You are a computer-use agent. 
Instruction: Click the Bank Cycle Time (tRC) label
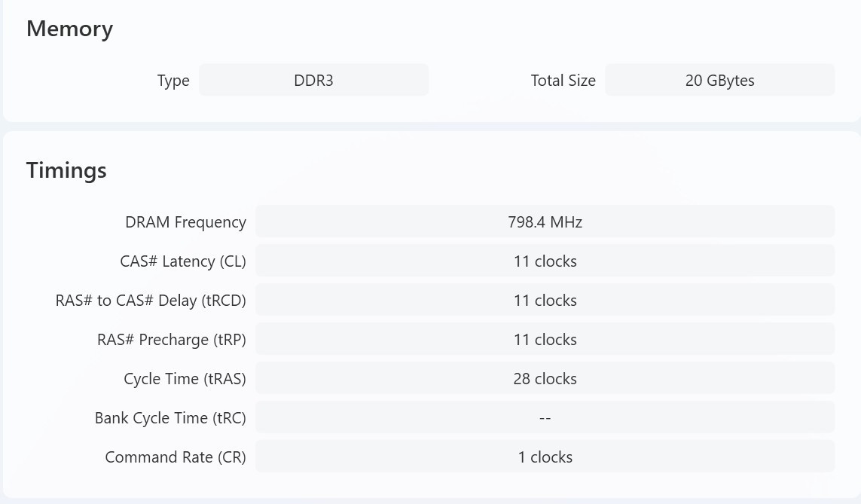pos(170,418)
